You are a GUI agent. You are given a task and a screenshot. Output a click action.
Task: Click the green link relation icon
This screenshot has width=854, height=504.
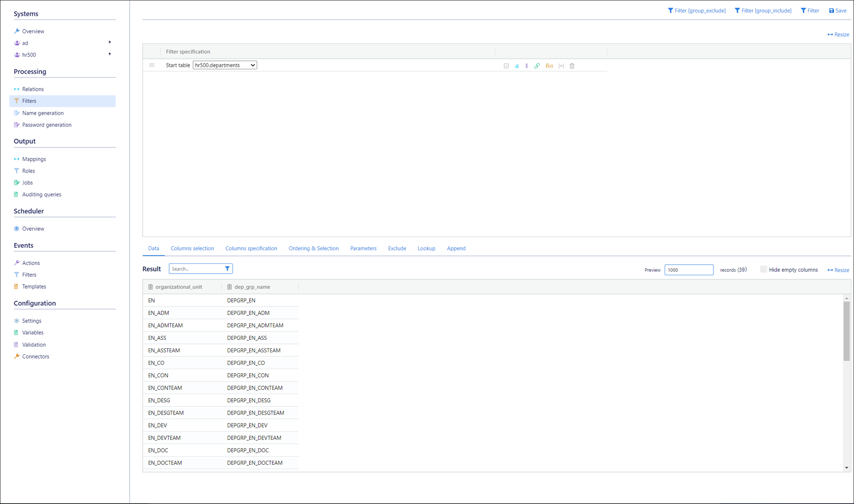[x=537, y=66]
